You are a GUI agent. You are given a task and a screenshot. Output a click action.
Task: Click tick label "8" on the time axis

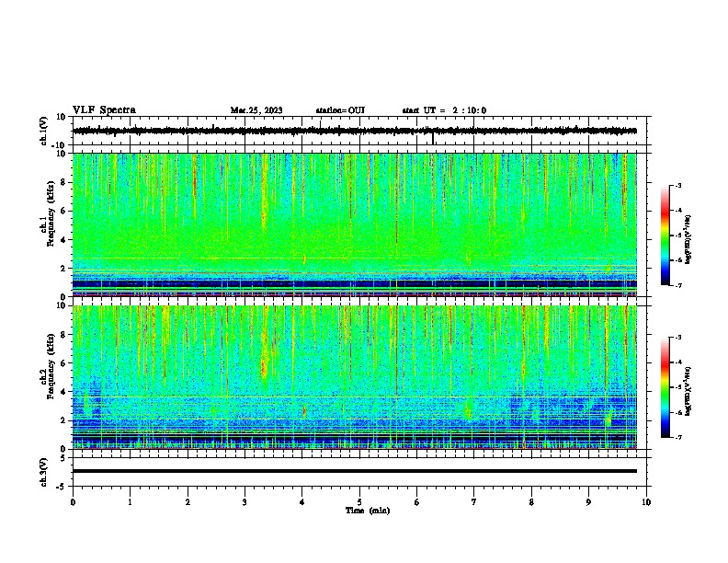[531, 502]
